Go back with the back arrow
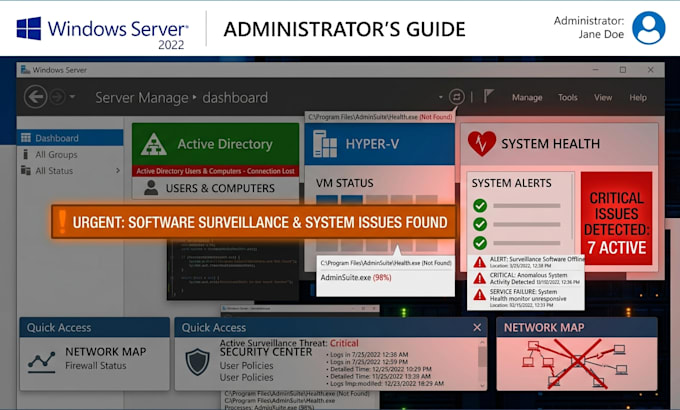This screenshot has height=410, width=680. (x=35, y=97)
